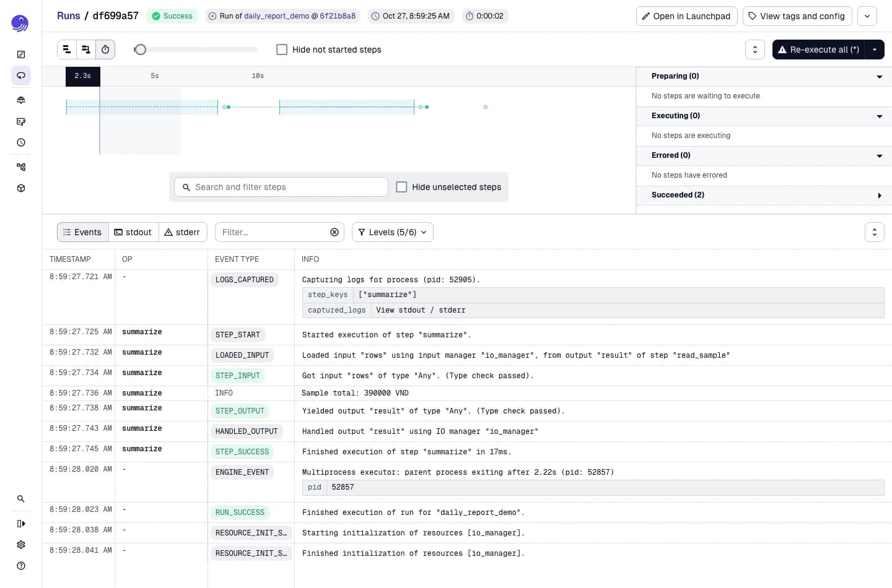Clear the log filter with X icon

[x=334, y=232]
